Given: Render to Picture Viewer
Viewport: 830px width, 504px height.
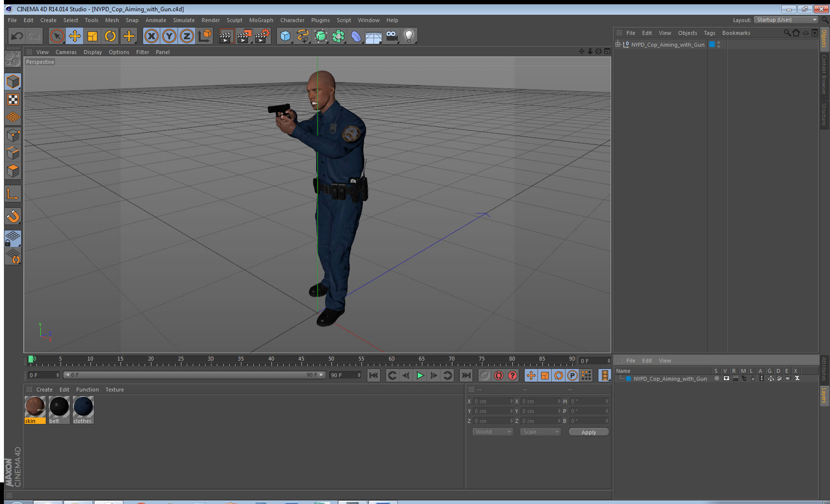Looking at the screenshot, I should (x=244, y=36).
